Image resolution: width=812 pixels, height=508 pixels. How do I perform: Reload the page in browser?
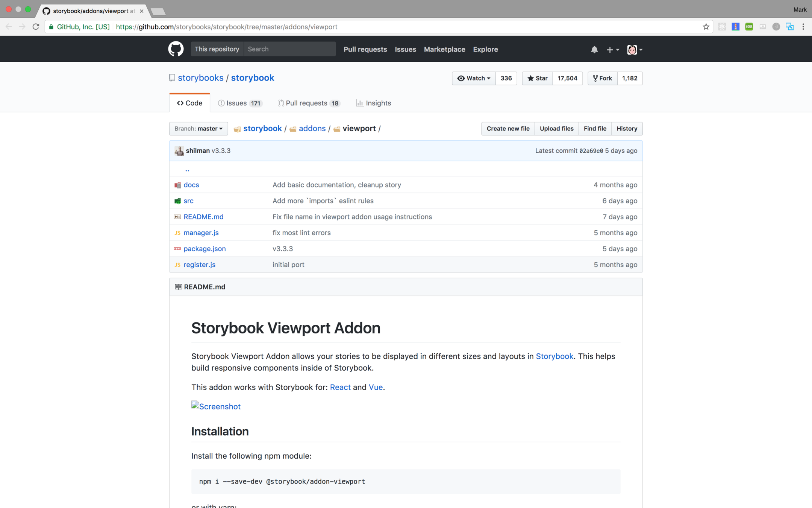point(36,27)
